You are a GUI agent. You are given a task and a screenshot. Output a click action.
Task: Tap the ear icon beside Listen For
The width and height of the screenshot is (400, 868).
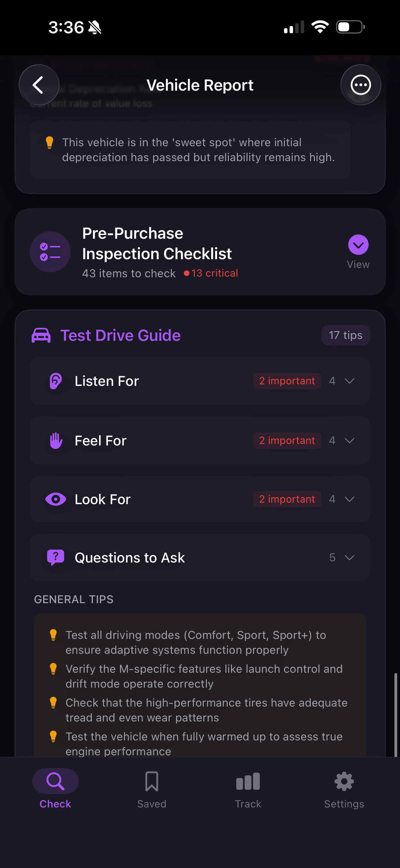[56, 381]
